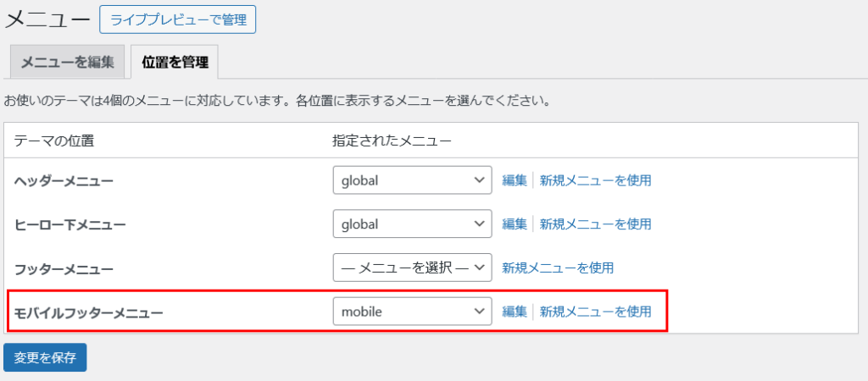The width and height of the screenshot is (868, 381).
Task: Select the 位置を管理 tab
Action: tap(175, 63)
